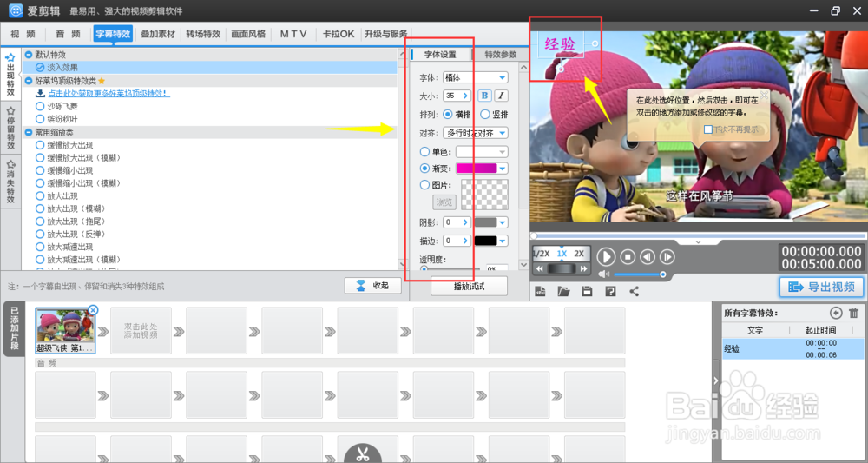Screen dimensions: 868x463
Task: Open the 音频 tab
Action: (x=68, y=34)
